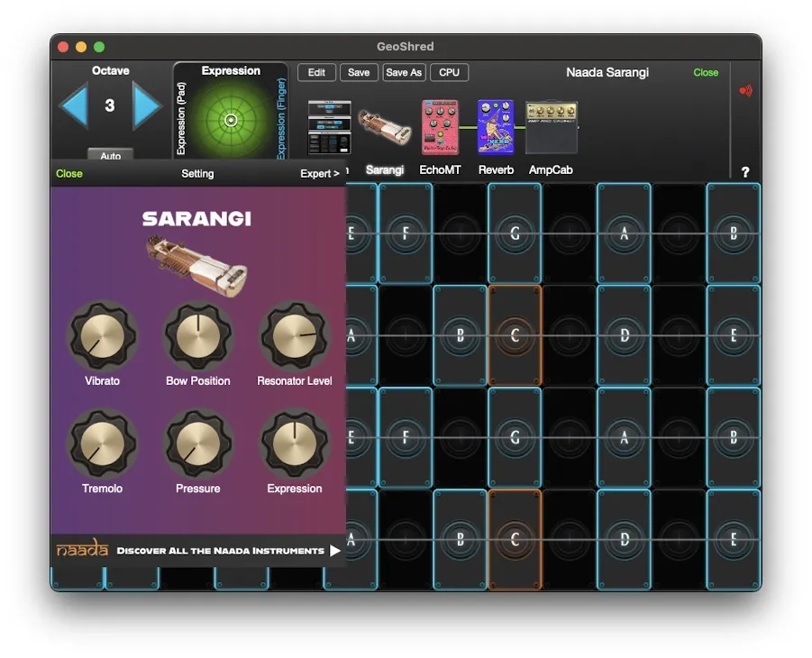Adjust the Tremolo knob

(102, 443)
